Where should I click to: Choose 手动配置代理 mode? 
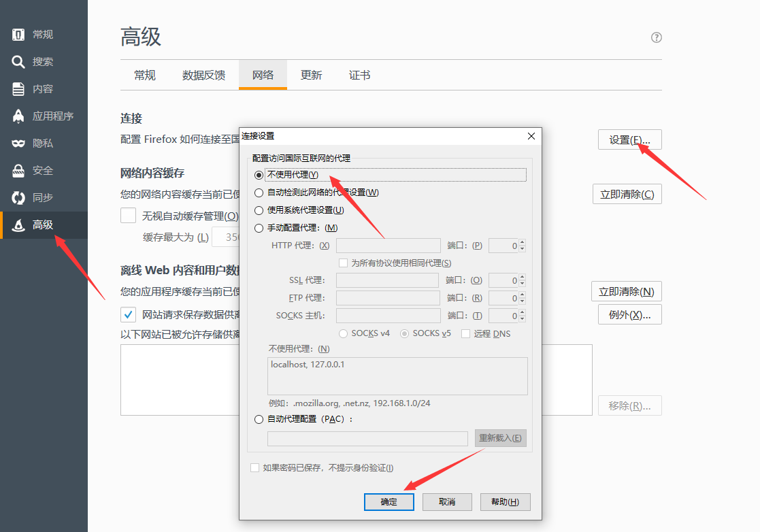pyautogui.click(x=259, y=227)
